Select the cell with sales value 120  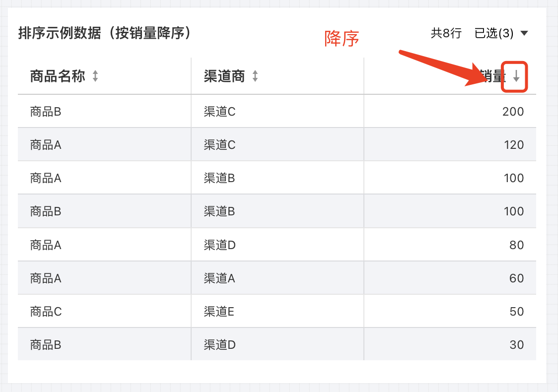450,144
